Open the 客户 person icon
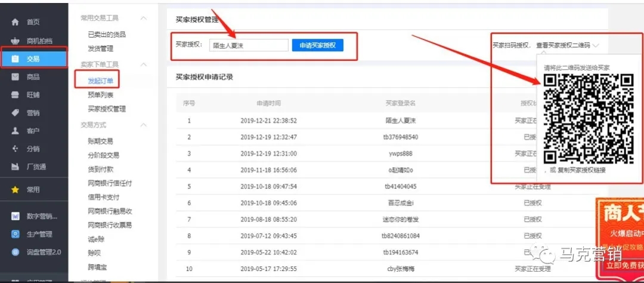644x283 pixels. point(16,131)
